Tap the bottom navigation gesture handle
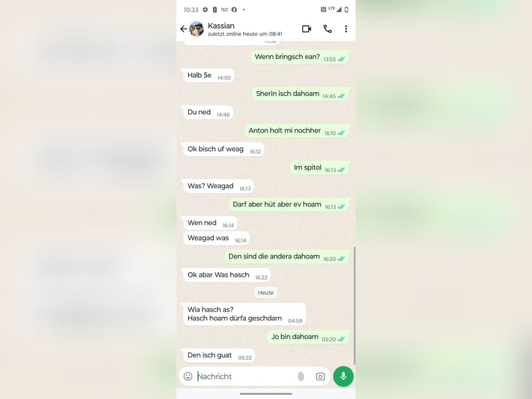 click(266, 394)
